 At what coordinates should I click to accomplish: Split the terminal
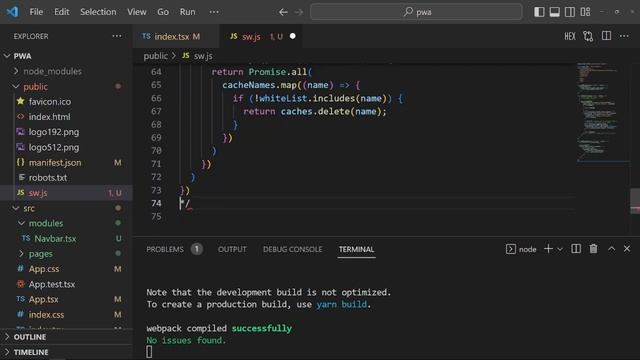(576, 249)
